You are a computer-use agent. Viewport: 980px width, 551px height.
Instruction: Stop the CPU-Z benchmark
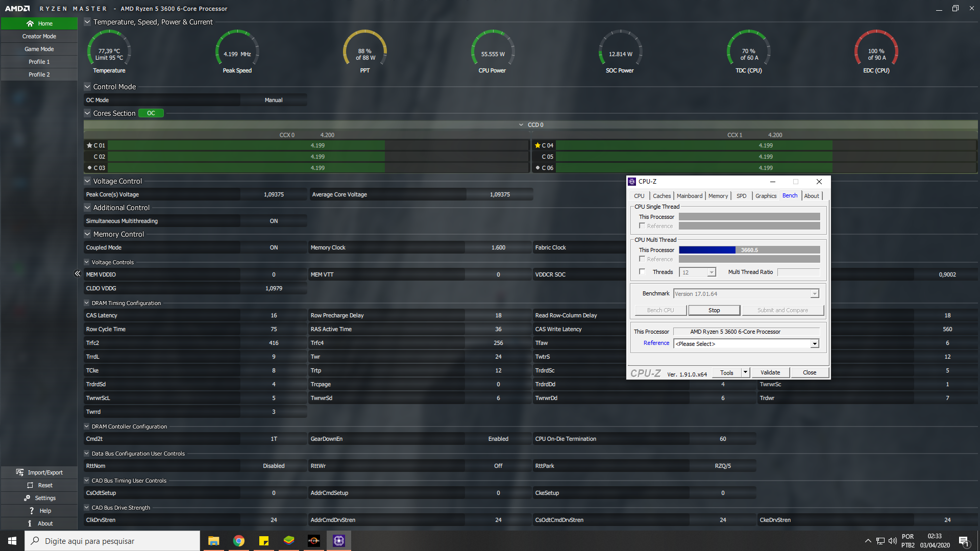point(714,310)
